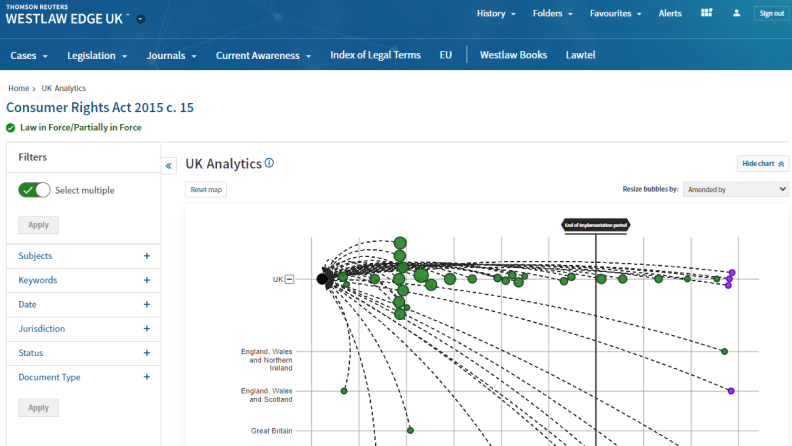The image size is (792, 446).
Task: Open the Legislation menu
Action: point(97,55)
